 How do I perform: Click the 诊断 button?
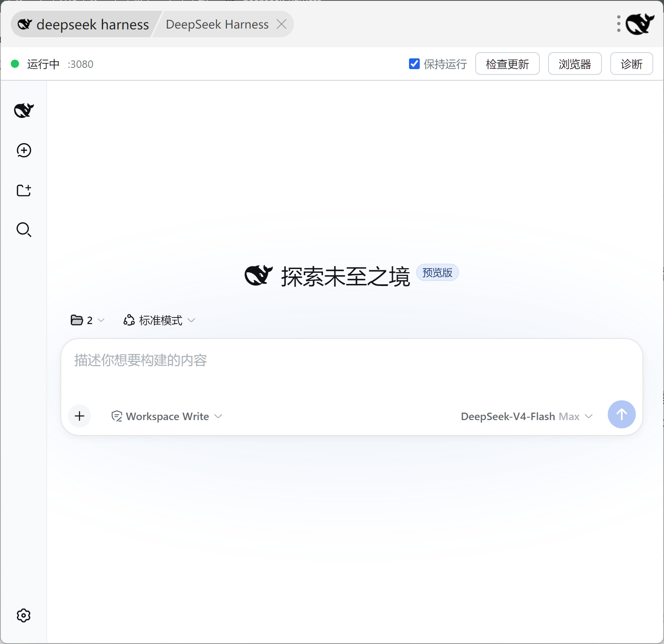632,64
